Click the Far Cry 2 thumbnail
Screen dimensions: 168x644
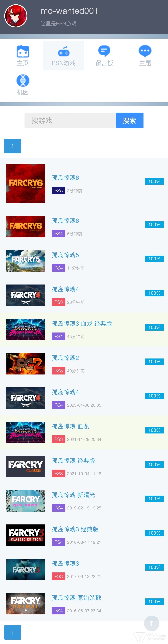coord(26,364)
